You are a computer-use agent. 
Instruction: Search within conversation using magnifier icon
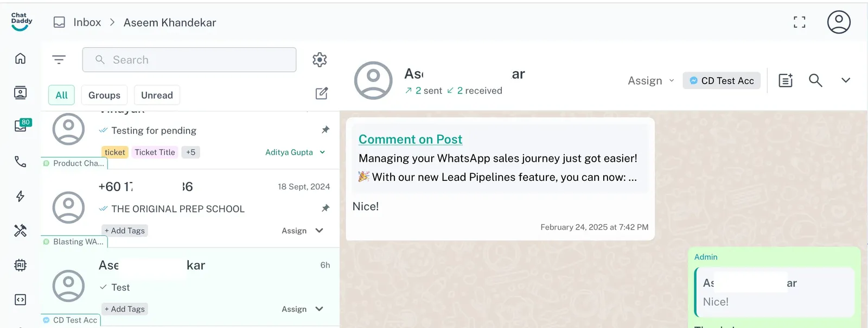[815, 80]
